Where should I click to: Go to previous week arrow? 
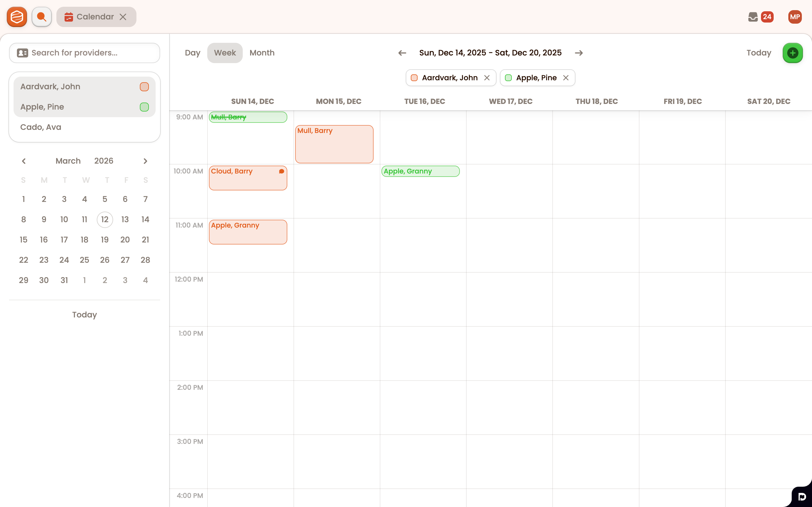[402, 53]
